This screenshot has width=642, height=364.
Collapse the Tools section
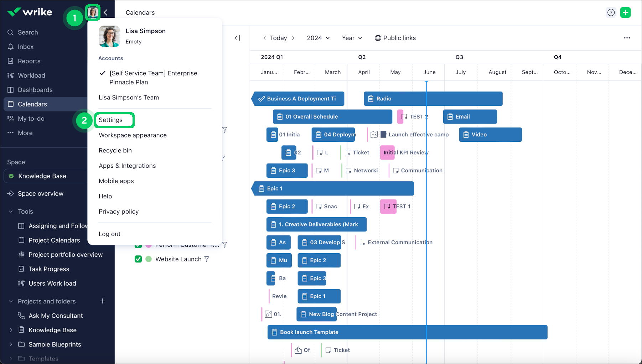pyautogui.click(x=10, y=211)
